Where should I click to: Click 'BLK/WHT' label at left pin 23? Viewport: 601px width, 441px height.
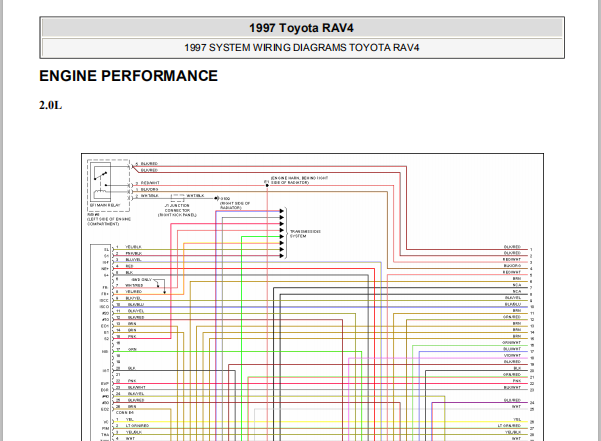pyautogui.click(x=136, y=387)
